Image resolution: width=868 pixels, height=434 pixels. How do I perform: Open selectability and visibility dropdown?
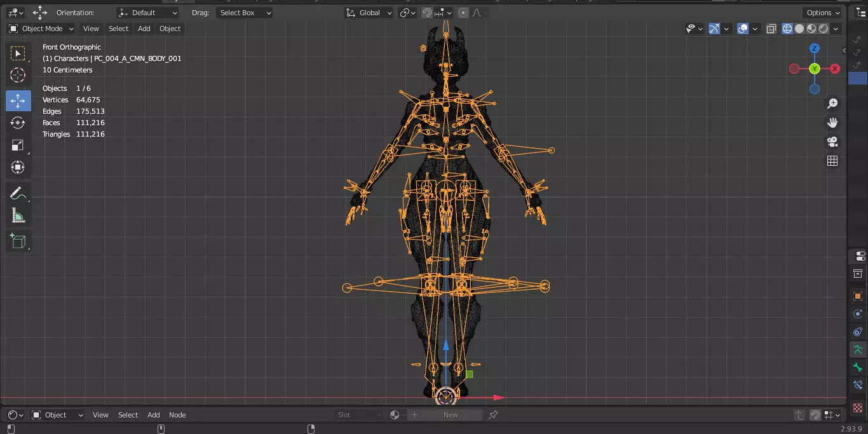[695, 29]
